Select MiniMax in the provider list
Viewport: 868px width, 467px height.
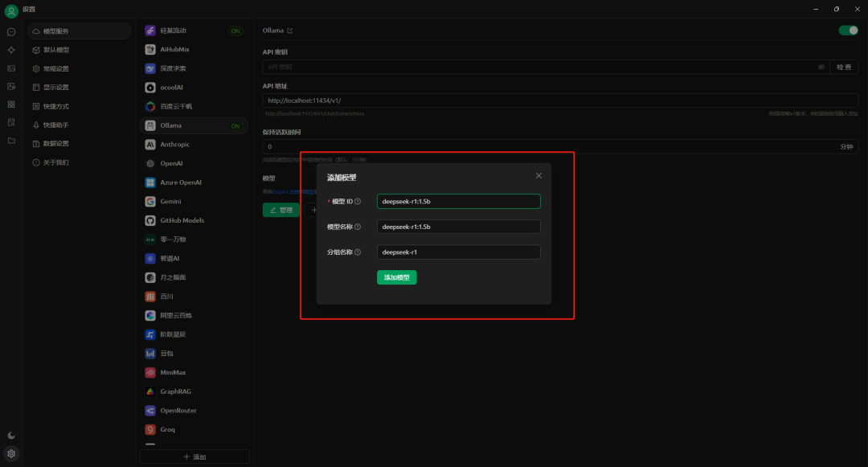[x=194, y=372]
